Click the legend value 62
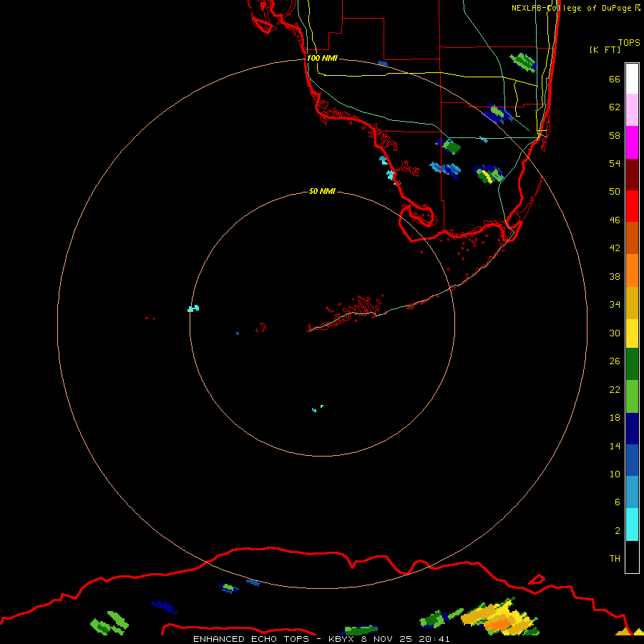The image size is (644, 644). pyautogui.click(x=615, y=107)
